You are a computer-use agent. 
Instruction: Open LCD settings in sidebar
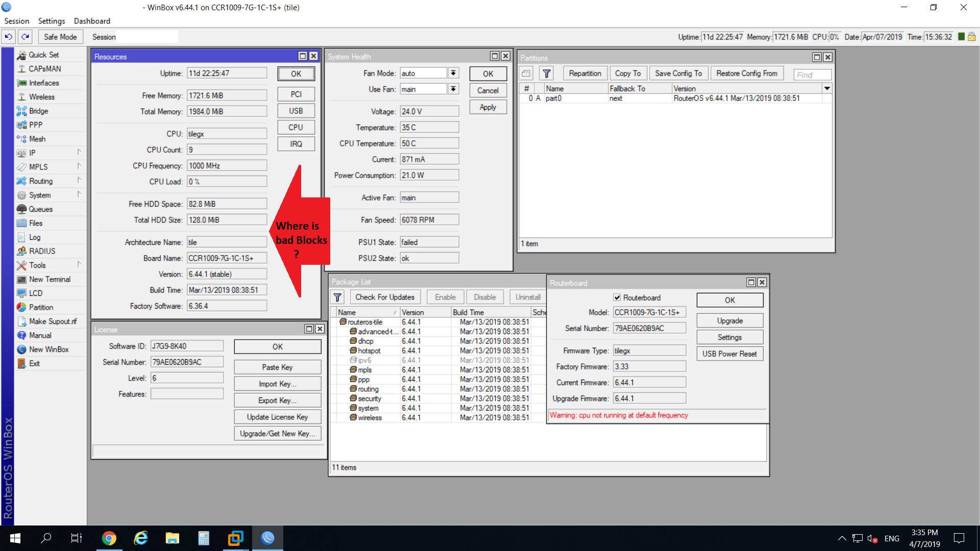click(36, 293)
